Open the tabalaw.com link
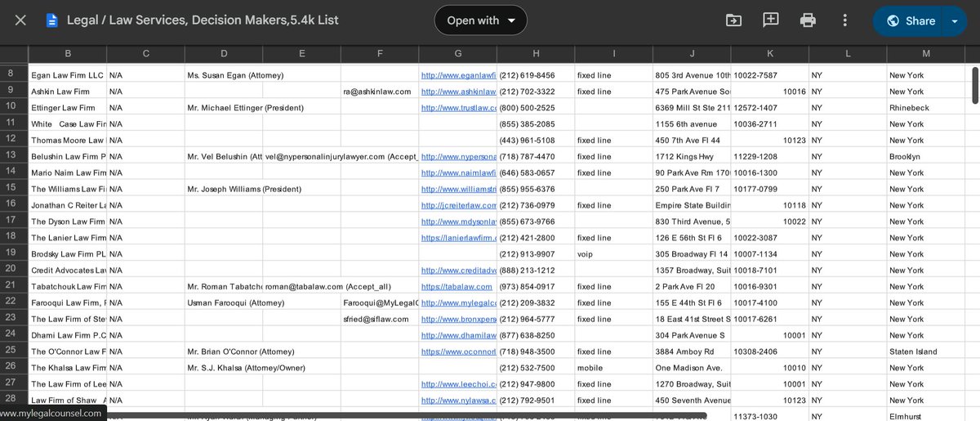The image size is (980, 421). click(457, 287)
